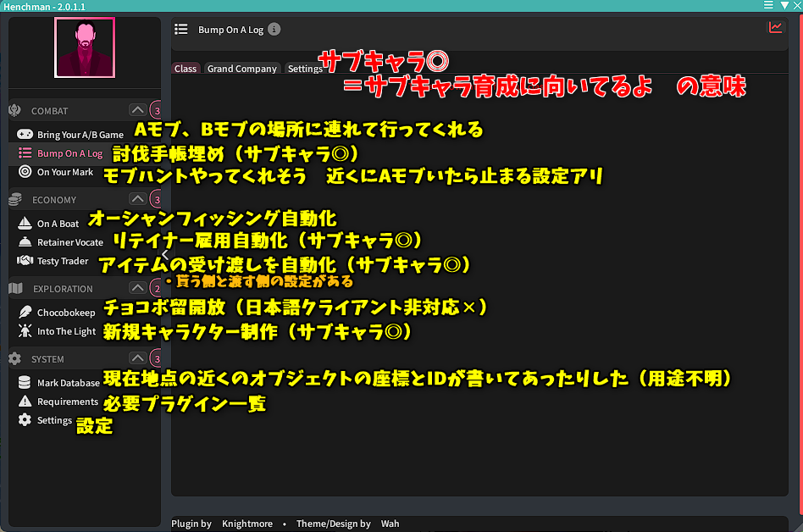Open the Requirements warning item
Screen dimensions: 803x532
(x=67, y=402)
